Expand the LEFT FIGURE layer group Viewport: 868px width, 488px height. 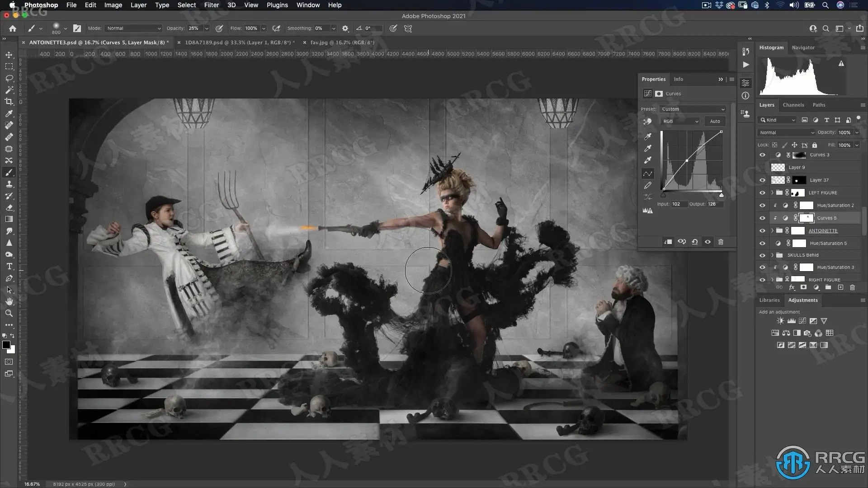click(x=772, y=192)
